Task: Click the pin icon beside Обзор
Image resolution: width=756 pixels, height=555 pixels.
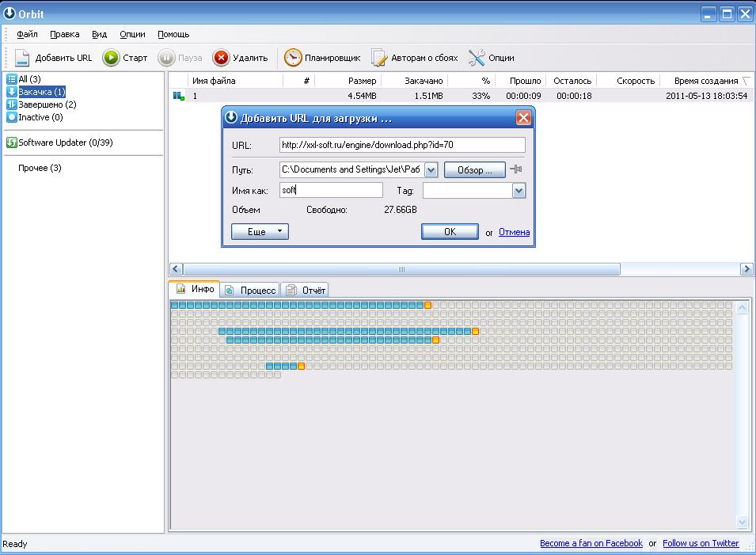Action: click(516, 169)
